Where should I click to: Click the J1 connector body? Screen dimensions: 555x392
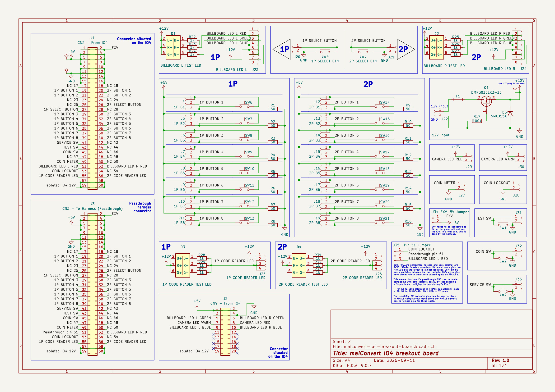point(92,119)
